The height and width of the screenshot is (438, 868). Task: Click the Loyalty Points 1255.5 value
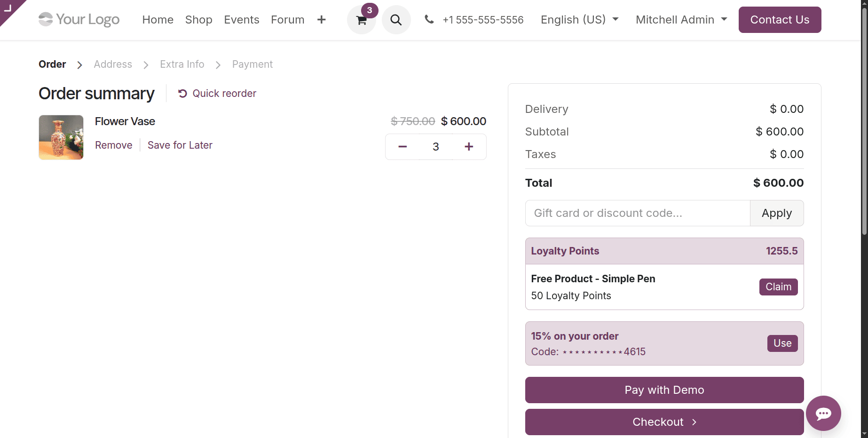coord(781,251)
